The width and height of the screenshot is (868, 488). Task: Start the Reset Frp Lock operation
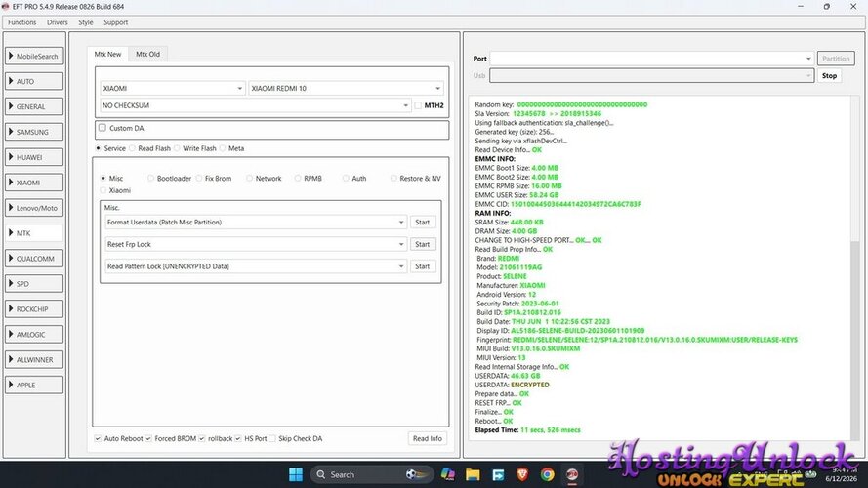(x=423, y=245)
